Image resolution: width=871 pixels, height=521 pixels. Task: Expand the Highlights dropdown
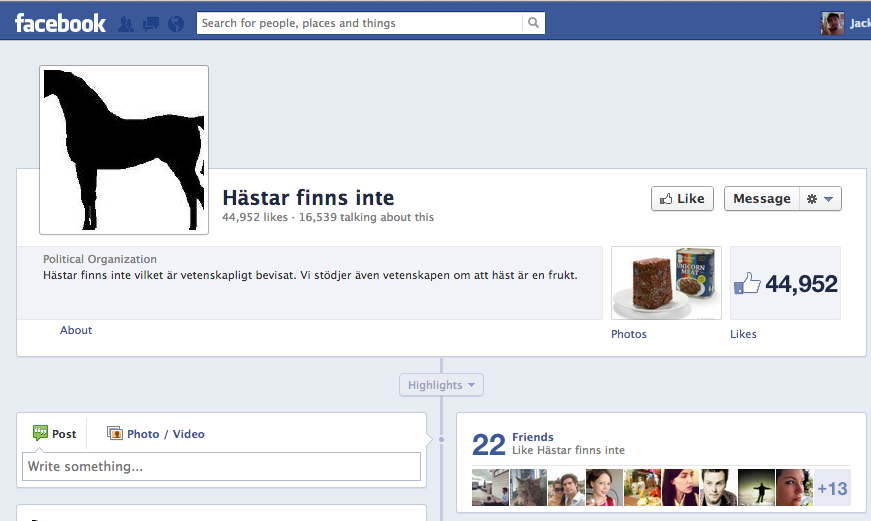(441, 385)
